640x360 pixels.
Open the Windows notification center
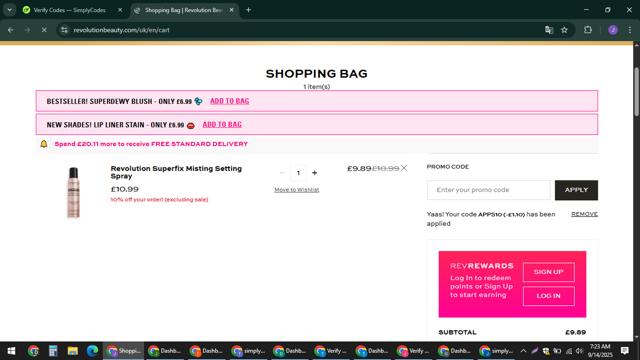coord(624,351)
